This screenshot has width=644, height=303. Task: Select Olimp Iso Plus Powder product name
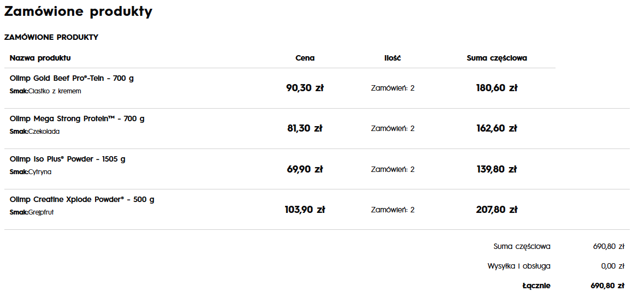(x=67, y=159)
